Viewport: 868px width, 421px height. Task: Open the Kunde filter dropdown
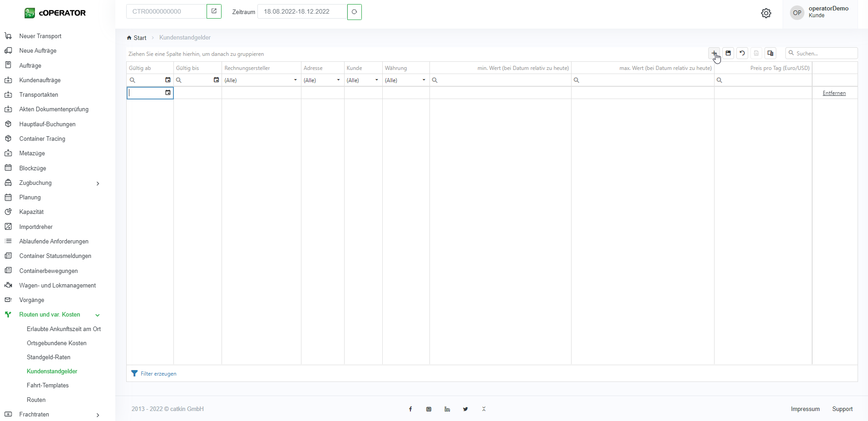(x=376, y=80)
